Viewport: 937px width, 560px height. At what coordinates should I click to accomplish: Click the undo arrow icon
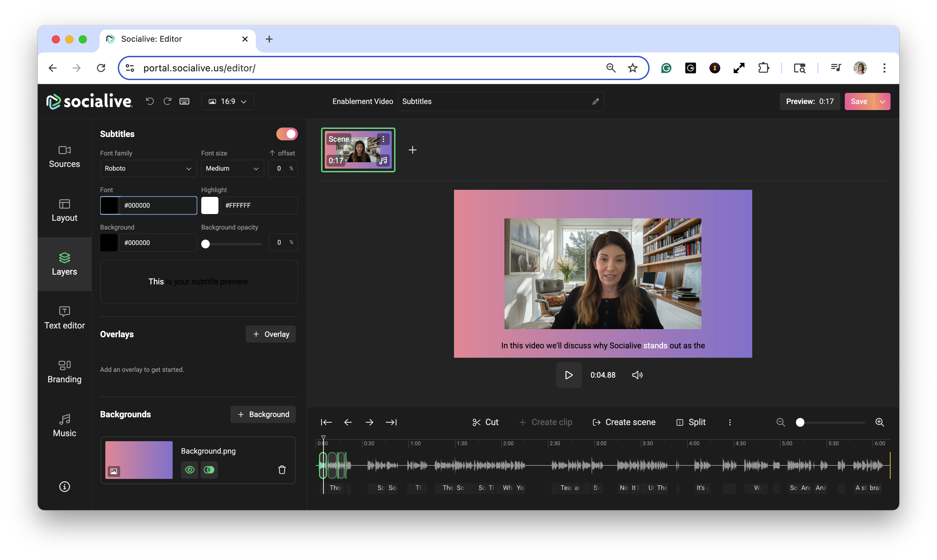tap(149, 101)
